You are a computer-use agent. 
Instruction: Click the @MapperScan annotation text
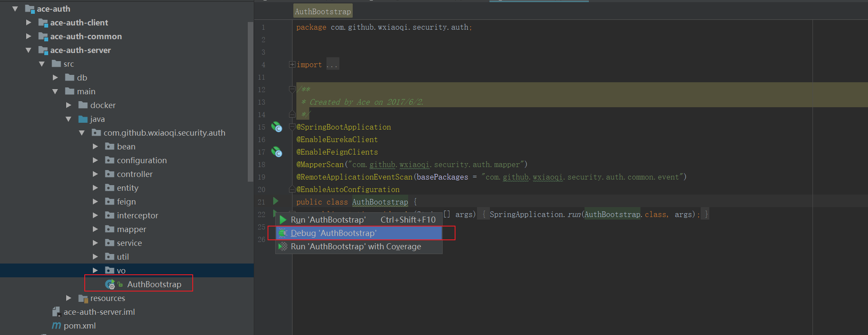pyautogui.click(x=320, y=164)
